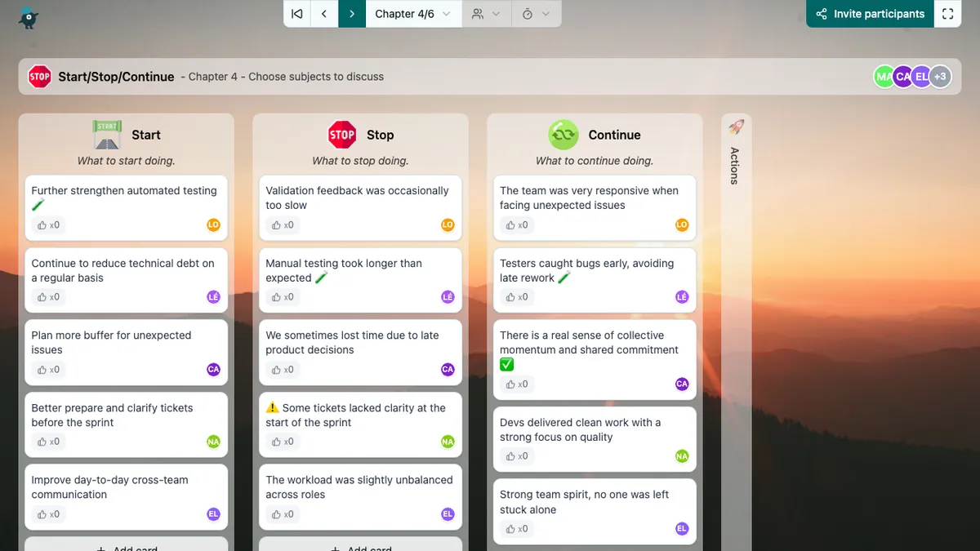This screenshot has width=980, height=551.
Task: Click the green MA participant avatar
Action: [x=883, y=77]
